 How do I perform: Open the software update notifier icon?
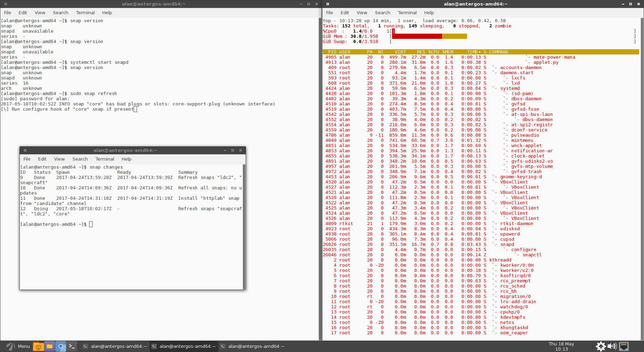(x=601, y=346)
